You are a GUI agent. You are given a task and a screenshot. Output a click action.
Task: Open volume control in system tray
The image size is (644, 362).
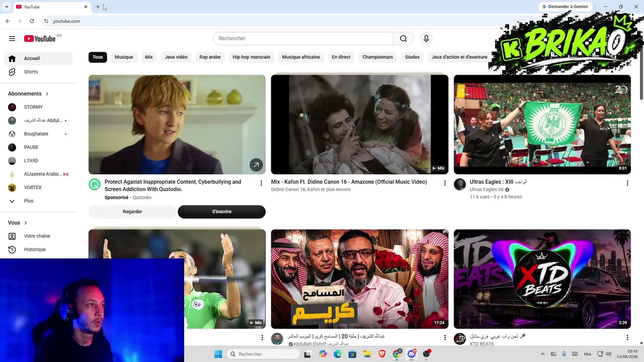click(x=608, y=354)
